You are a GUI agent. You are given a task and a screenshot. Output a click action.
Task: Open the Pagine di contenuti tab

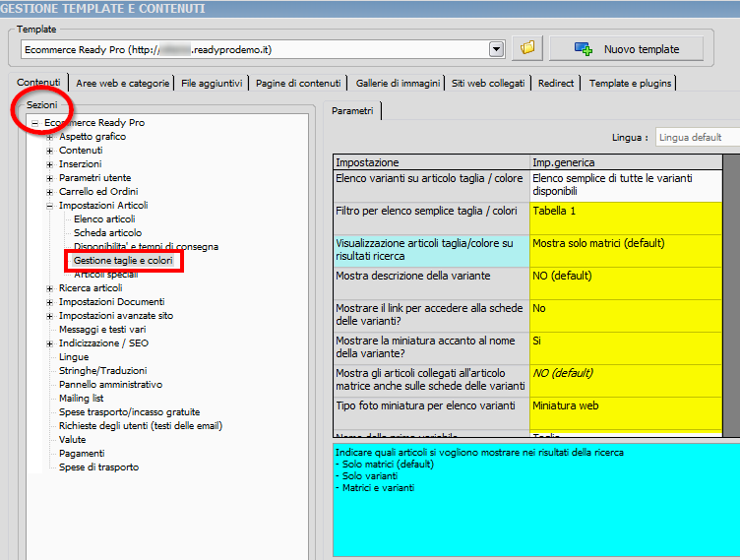[x=298, y=83]
